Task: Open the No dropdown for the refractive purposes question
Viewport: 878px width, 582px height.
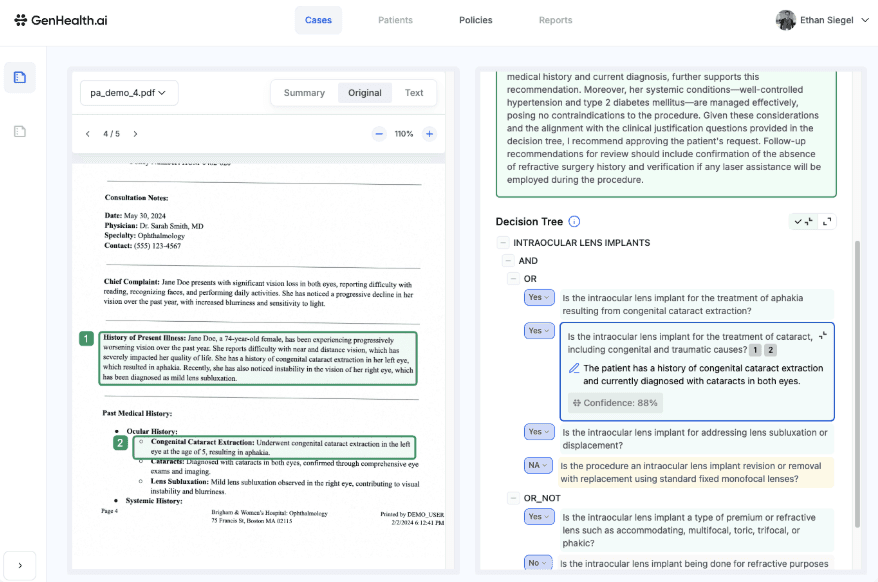Action: tap(538, 563)
